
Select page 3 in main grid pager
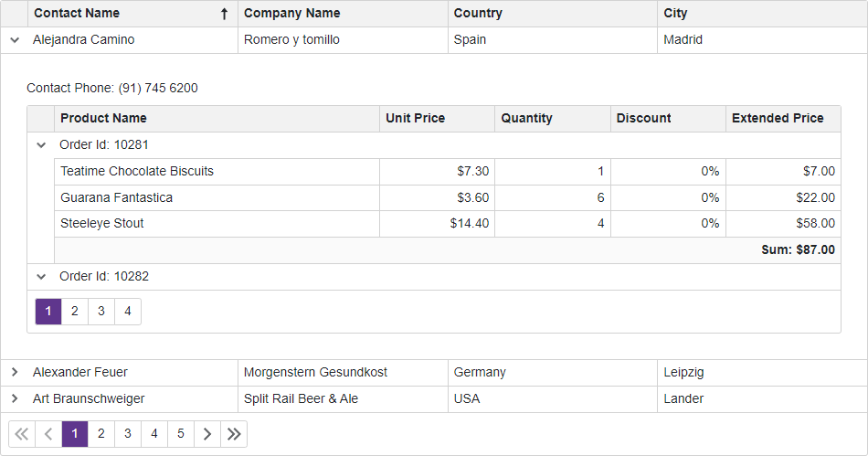128,434
